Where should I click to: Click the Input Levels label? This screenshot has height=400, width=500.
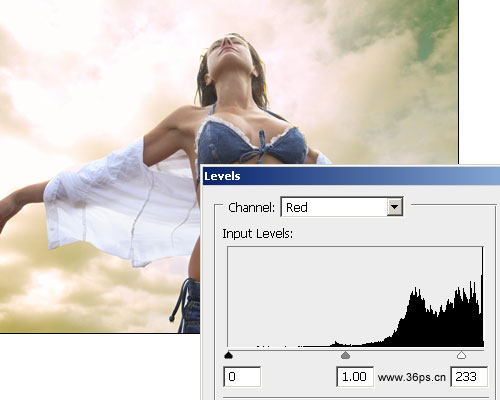(257, 234)
